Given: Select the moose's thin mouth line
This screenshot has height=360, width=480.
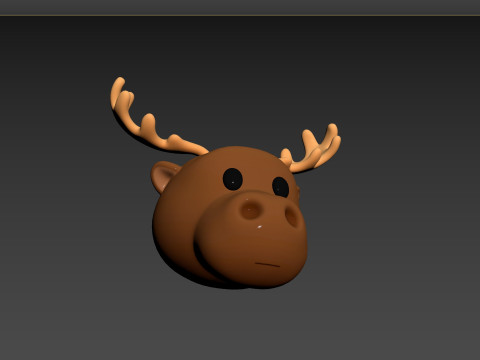Looking at the screenshot, I should pos(267,265).
